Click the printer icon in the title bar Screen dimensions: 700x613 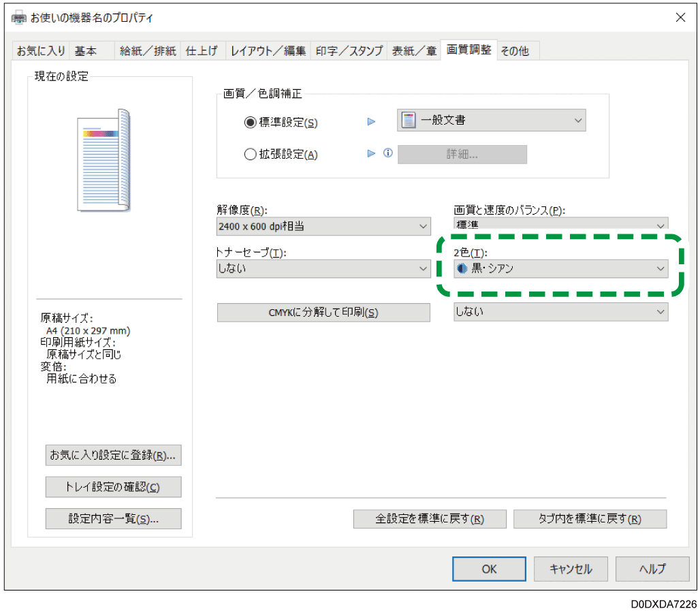(18, 18)
